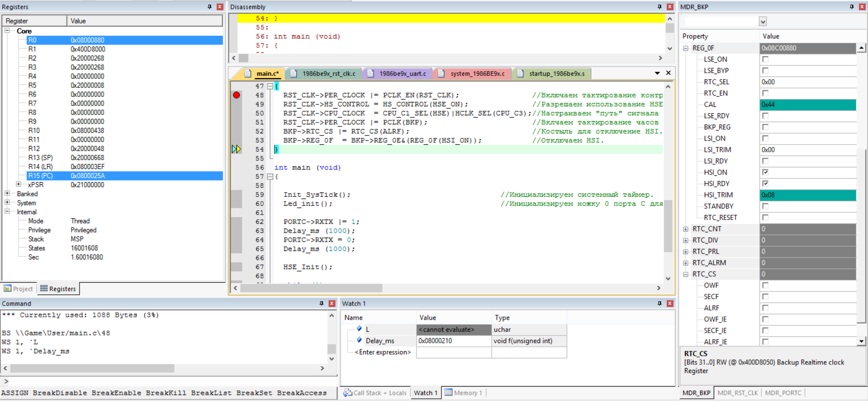Expand the RTC_CNT property node

click(686, 229)
